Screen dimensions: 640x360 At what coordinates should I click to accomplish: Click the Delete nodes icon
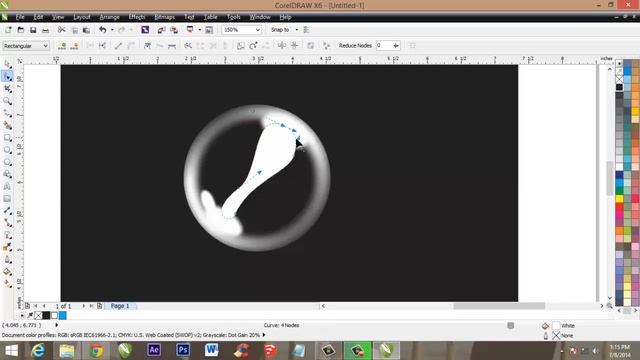click(74, 46)
